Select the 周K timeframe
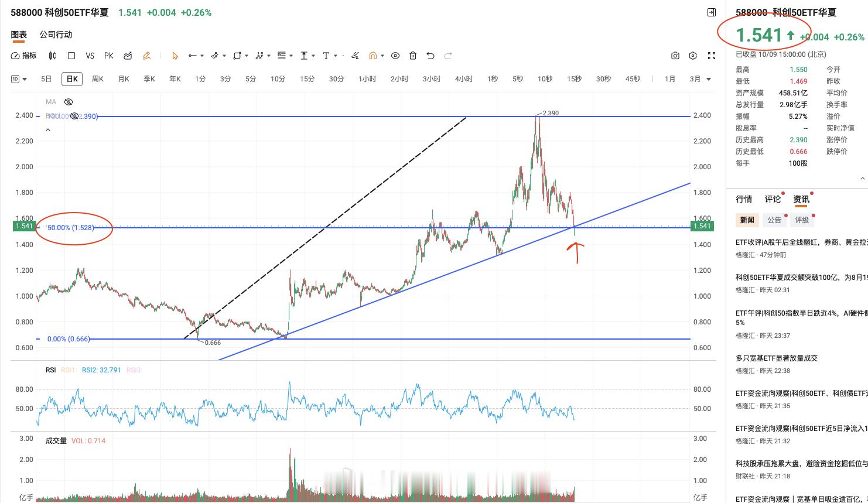Image resolution: width=868 pixels, height=503 pixels. 98,79
